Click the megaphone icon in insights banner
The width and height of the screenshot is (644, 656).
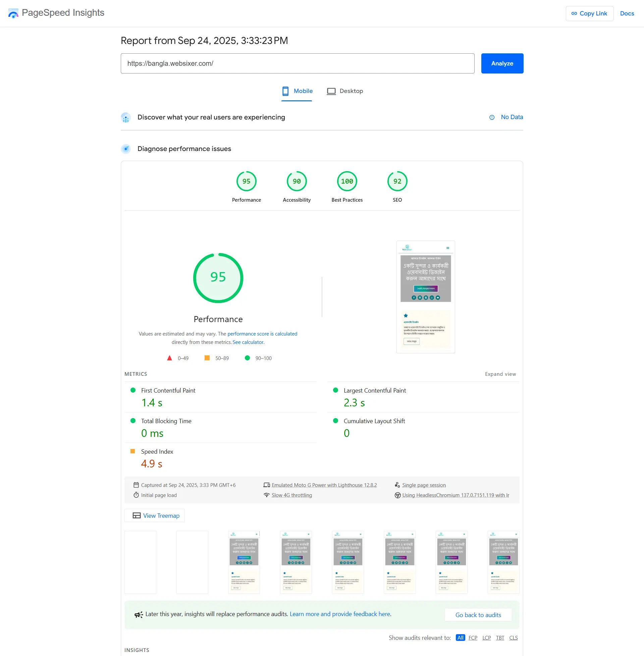point(138,614)
